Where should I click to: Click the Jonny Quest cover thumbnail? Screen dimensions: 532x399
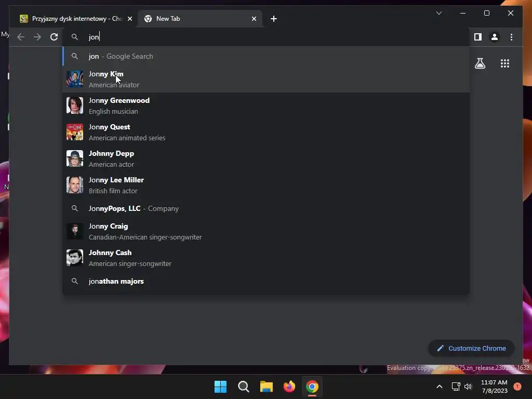(x=75, y=132)
